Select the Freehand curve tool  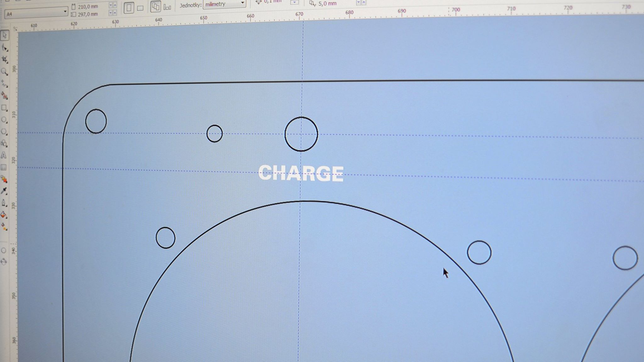4,84
